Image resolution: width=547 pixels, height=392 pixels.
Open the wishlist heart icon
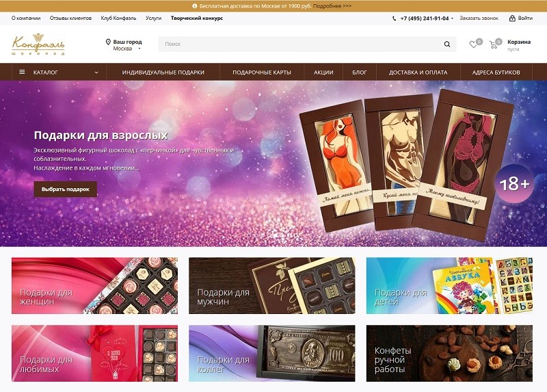pyautogui.click(x=473, y=44)
